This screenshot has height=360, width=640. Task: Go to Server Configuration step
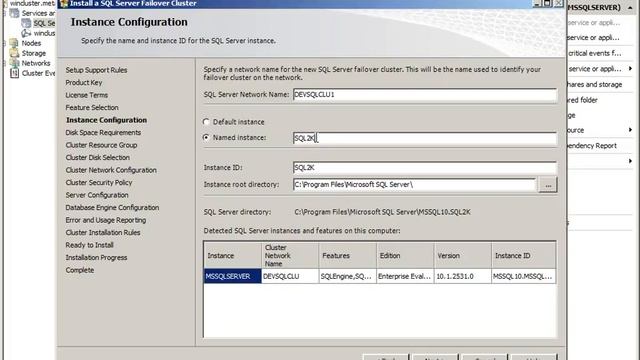point(97,195)
